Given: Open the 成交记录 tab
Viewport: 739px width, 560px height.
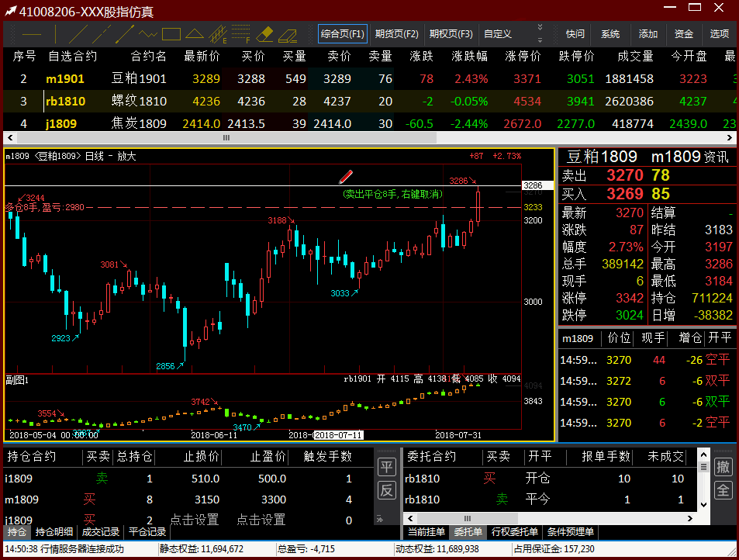Looking at the screenshot, I should [101, 532].
